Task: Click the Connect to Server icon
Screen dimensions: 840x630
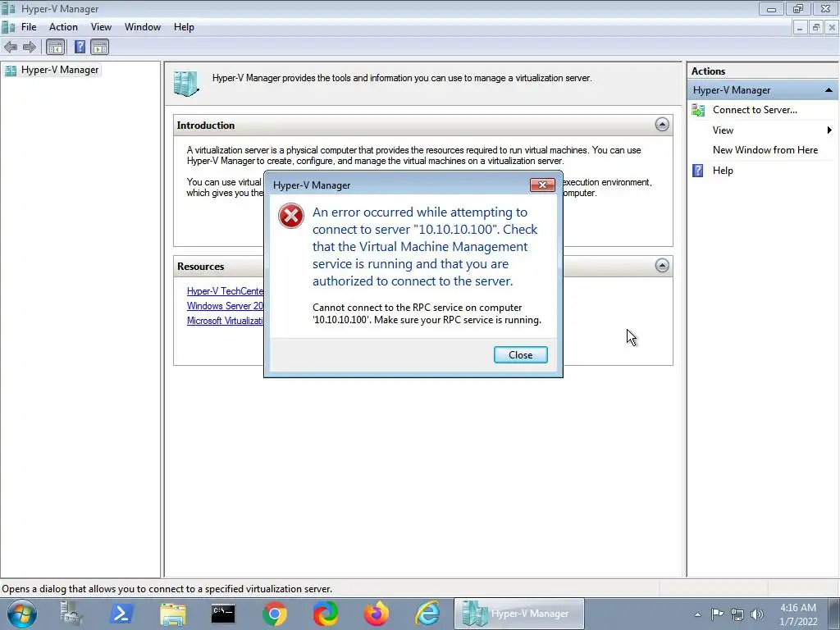Action: click(698, 110)
